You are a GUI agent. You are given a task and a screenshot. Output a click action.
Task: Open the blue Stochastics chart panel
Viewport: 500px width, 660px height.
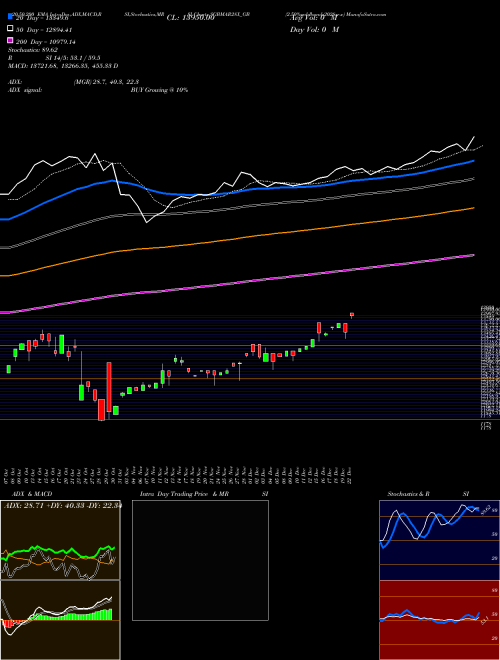(x=439, y=540)
